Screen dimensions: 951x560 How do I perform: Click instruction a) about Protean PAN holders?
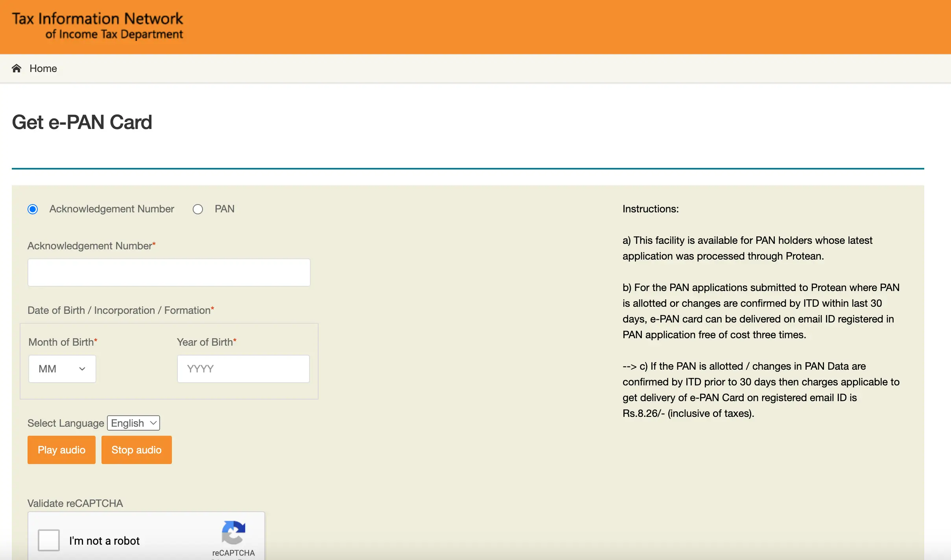tap(747, 248)
